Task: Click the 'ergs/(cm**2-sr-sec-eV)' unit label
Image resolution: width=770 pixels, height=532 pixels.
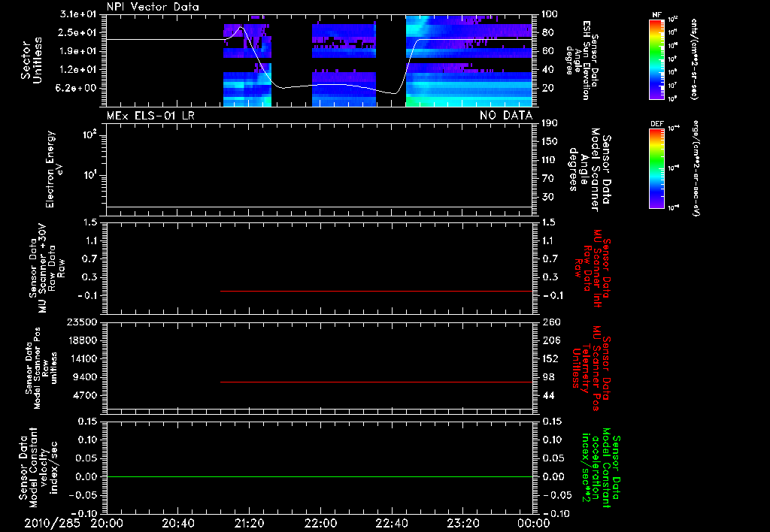Action: tap(696, 168)
